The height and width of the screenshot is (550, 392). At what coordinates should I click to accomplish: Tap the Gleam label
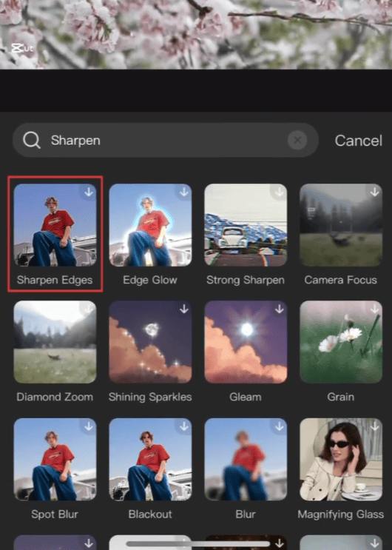pyautogui.click(x=246, y=397)
